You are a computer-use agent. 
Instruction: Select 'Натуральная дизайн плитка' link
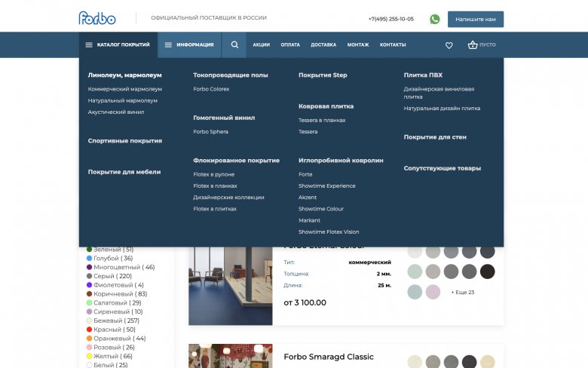pyautogui.click(x=442, y=108)
